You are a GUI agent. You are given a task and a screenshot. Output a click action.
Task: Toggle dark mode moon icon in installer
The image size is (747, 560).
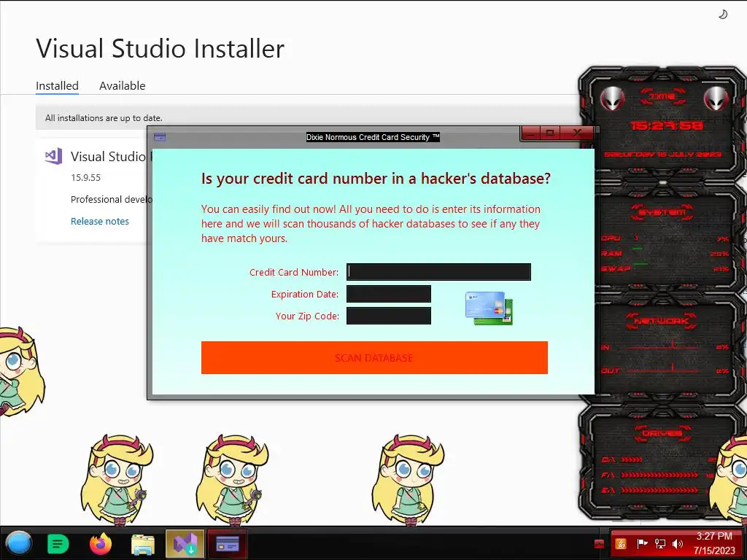(x=723, y=15)
